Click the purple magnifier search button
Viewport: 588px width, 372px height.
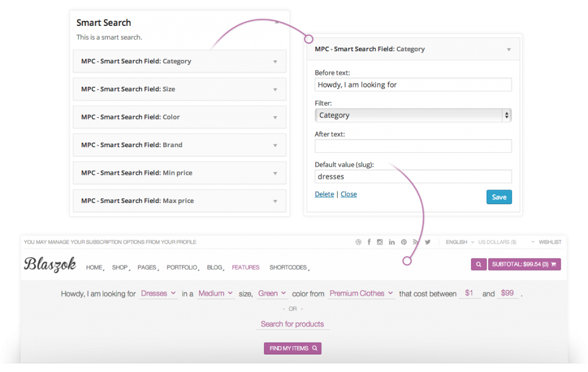[478, 264]
